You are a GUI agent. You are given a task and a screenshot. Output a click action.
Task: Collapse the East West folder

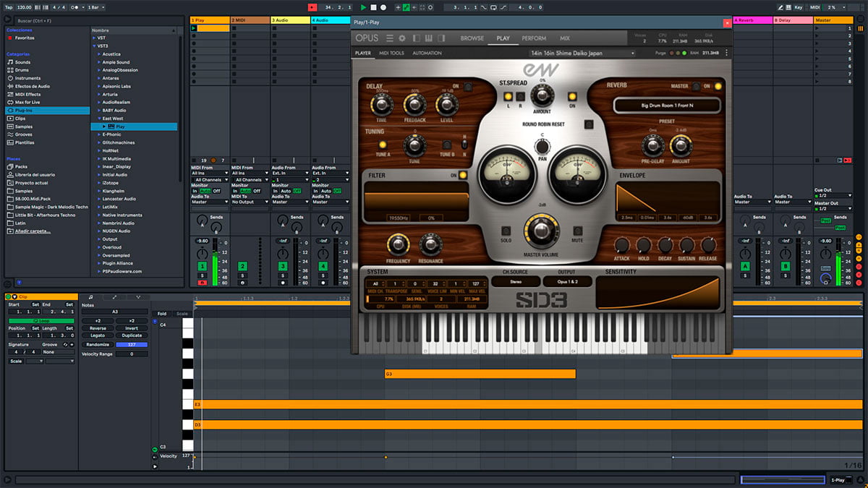tap(99, 118)
